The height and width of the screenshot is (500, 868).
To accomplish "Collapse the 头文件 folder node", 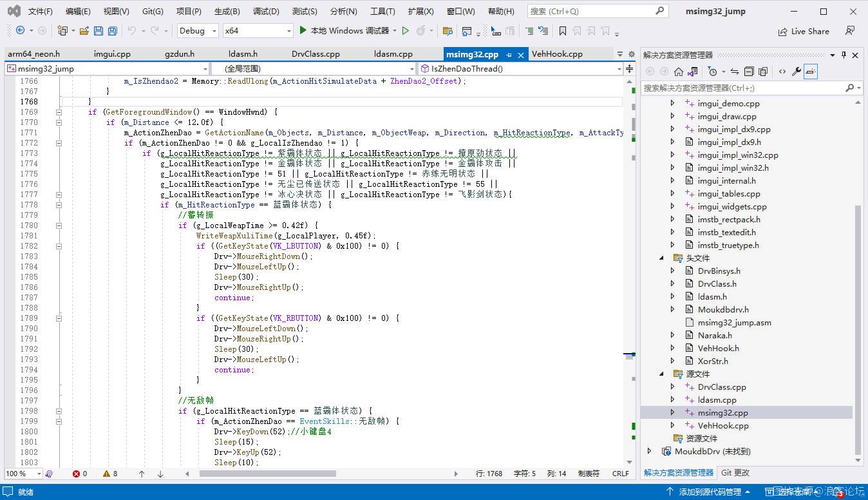I will 662,258.
